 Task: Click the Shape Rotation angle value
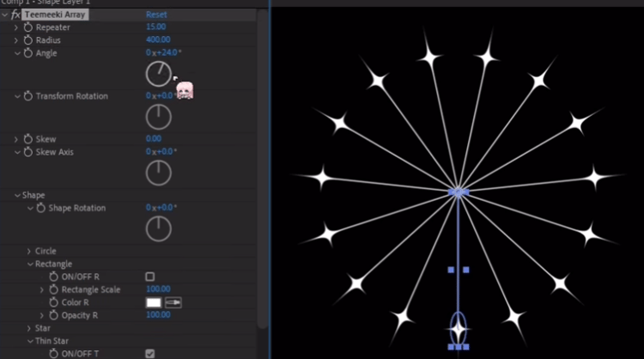(161, 208)
